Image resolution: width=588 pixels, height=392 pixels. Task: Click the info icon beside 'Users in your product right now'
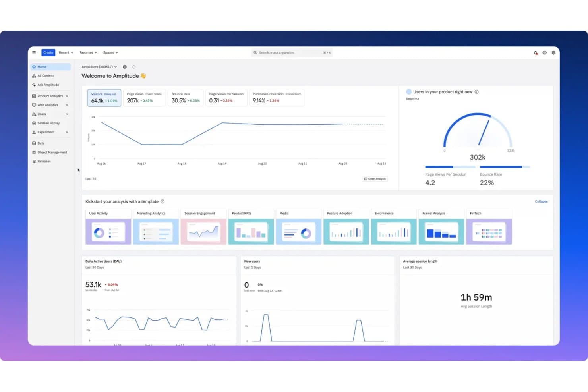coord(477,92)
